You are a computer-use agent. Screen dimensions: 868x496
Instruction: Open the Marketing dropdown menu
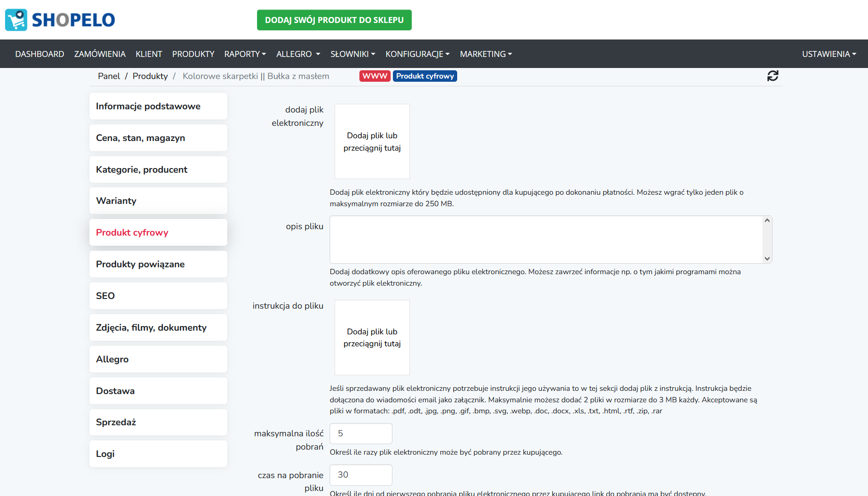click(486, 54)
